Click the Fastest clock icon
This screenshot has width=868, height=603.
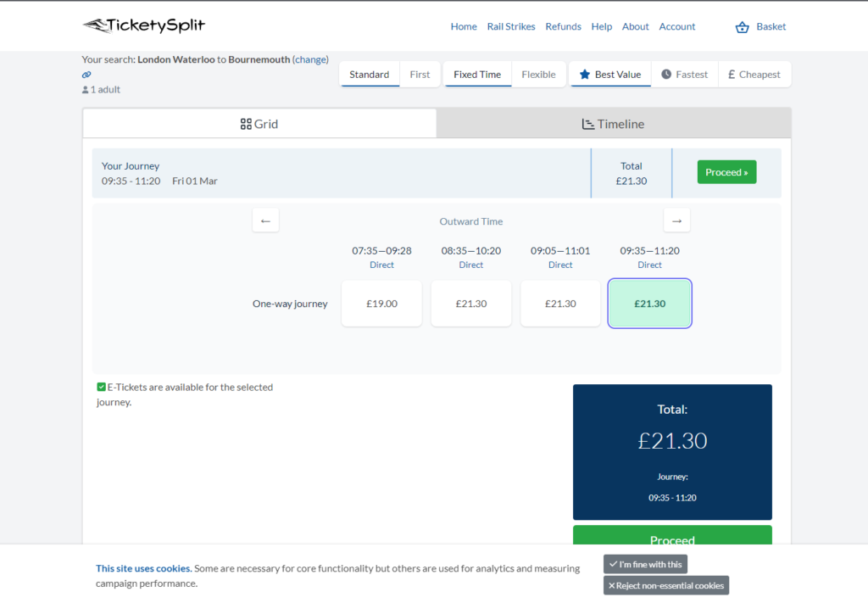pos(666,74)
